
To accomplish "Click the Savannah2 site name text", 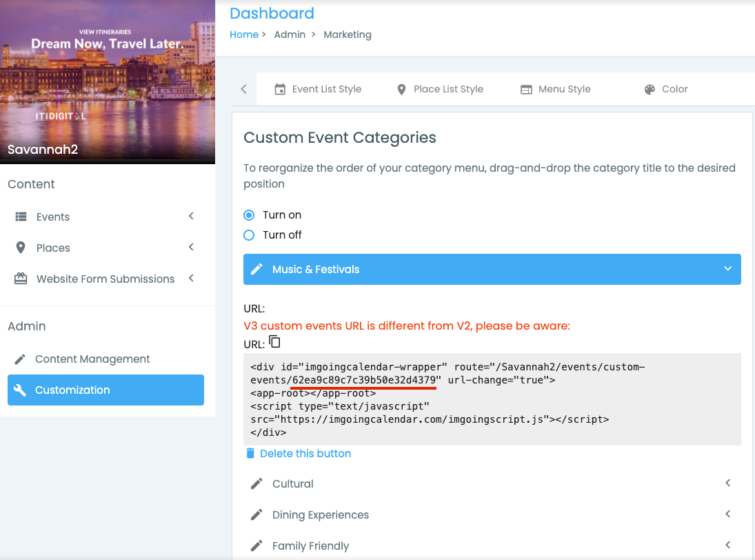I will [x=43, y=149].
